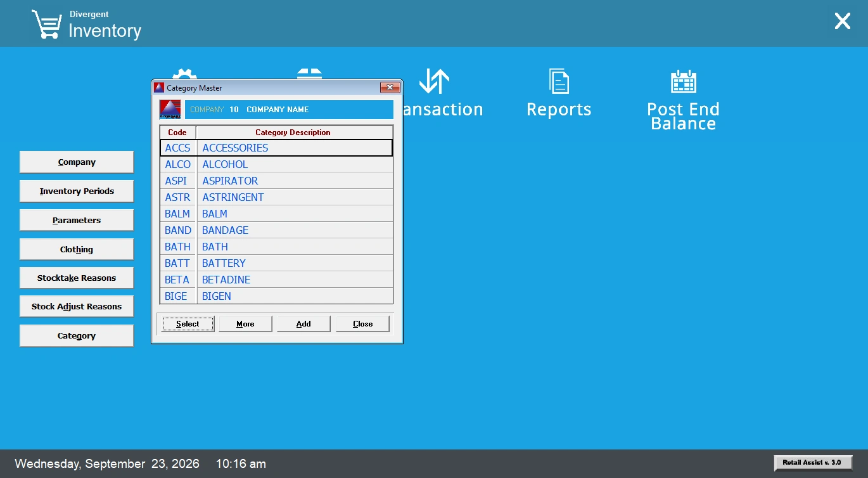868x478 pixels.
Task: Open Stock Adjust Reasons
Action: tap(77, 306)
